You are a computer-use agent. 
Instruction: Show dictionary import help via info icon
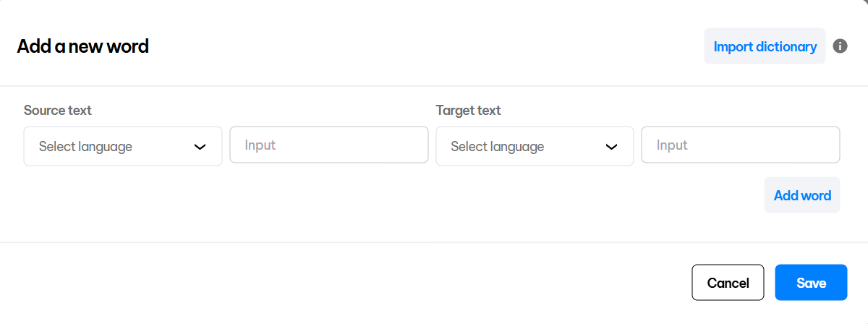click(840, 46)
